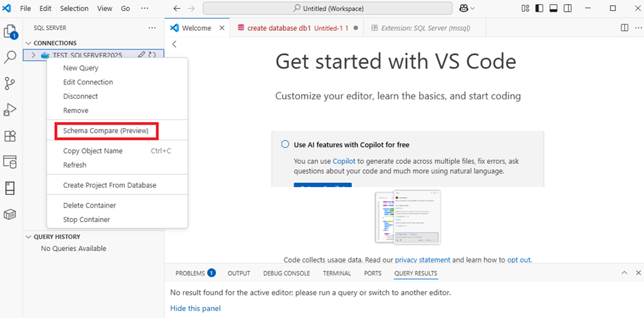
Task: Open the Run and Debug view icon
Action: (10, 110)
